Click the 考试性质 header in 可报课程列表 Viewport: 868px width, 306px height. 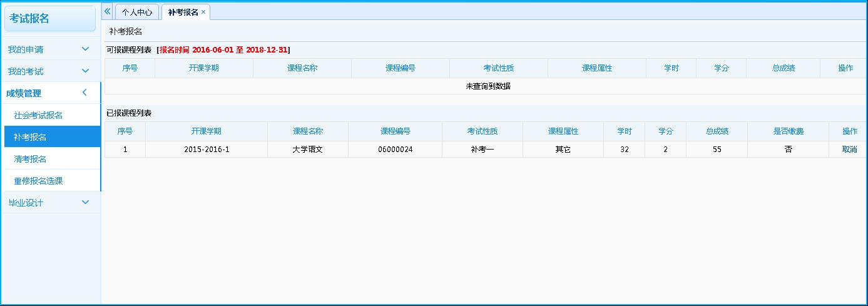(498, 68)
